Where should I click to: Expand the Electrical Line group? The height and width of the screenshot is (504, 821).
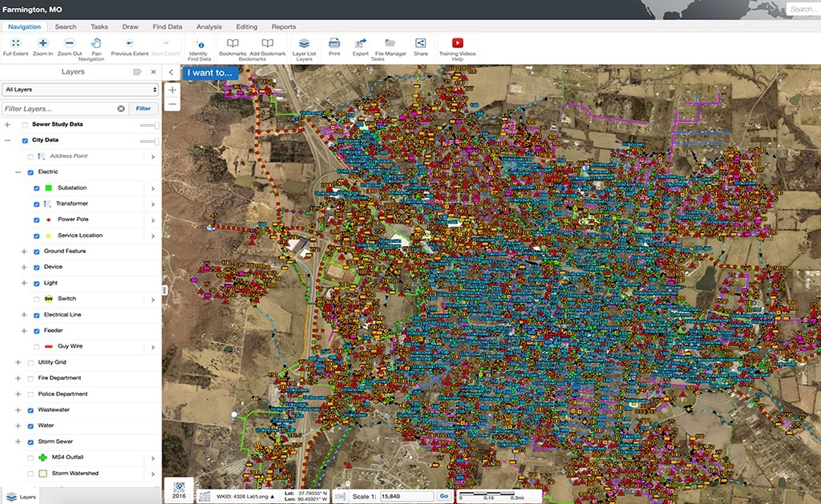point(23,315)
